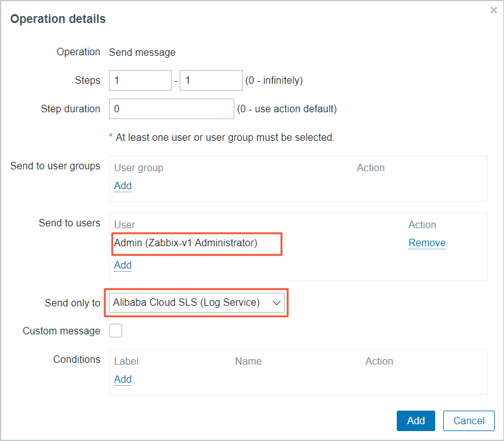This screenshot has width=504, height=441.
Task: Click the Send message operation text
Action: click(x=142, y=53)
